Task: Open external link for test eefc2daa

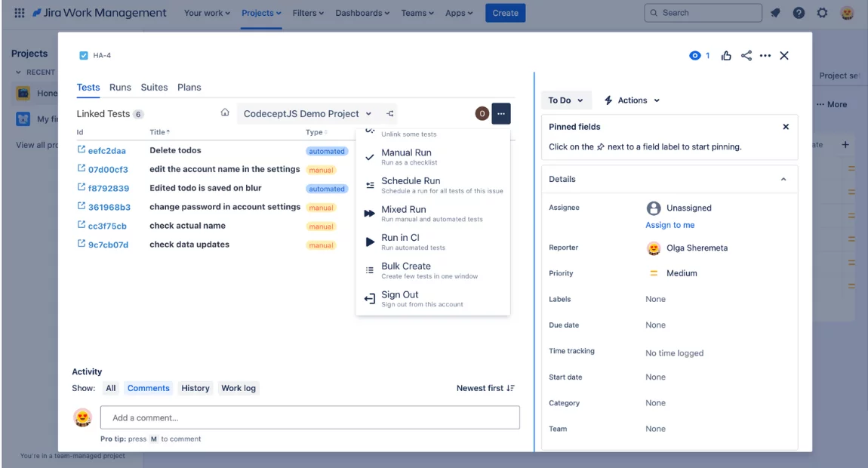Action: coord(82,150)
